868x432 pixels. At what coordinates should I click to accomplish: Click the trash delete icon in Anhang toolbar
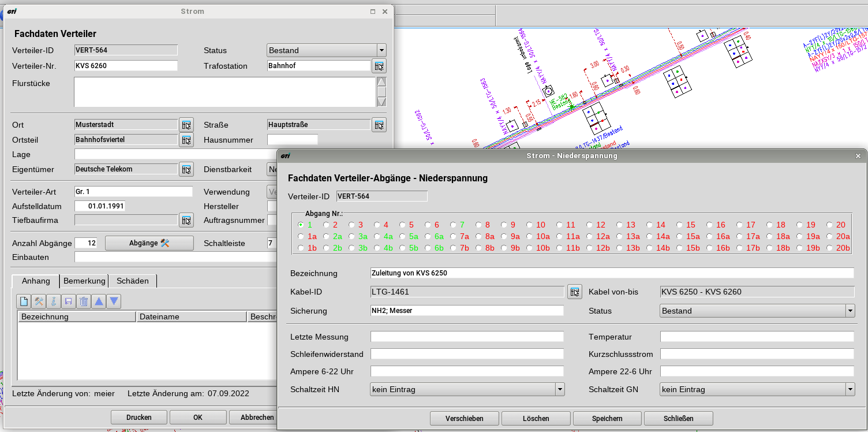[84, 301]
